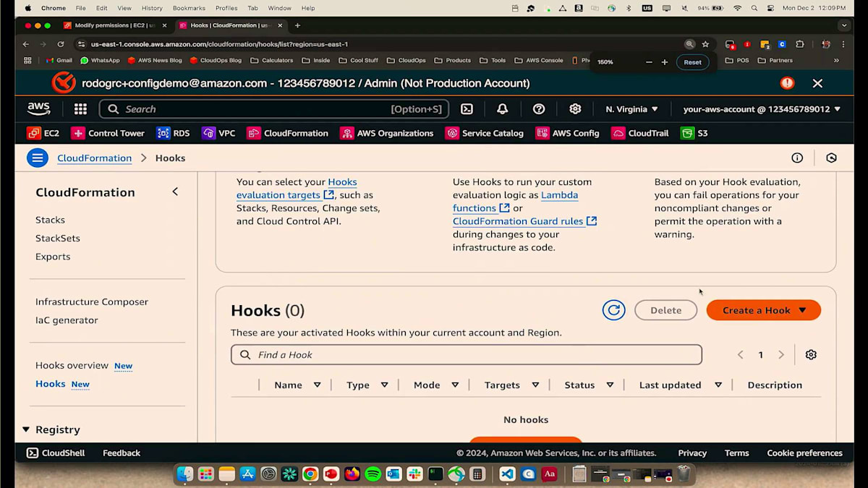Screen dimensions: 868x488
Task: Reload the page in Chrome
Action: 61,44
